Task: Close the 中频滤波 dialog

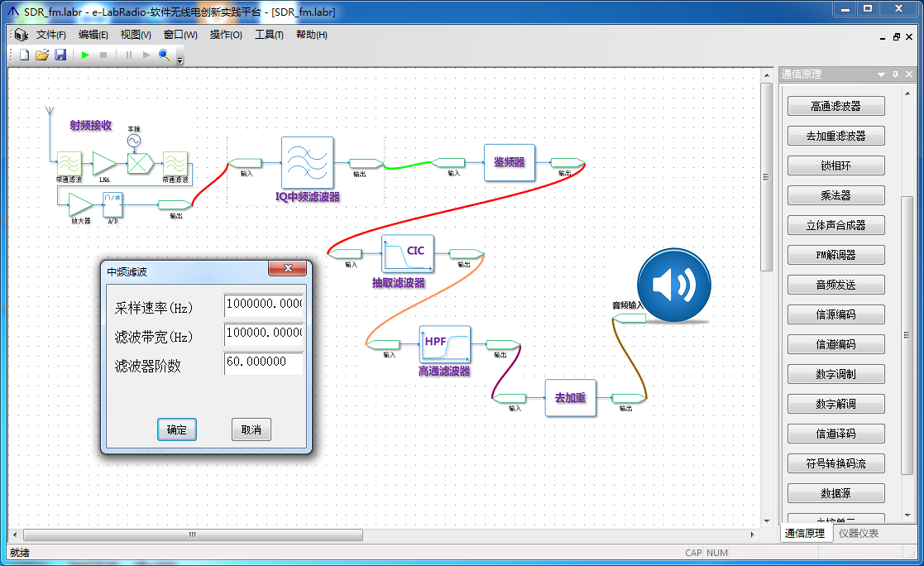Action: [x=288, y=268]
